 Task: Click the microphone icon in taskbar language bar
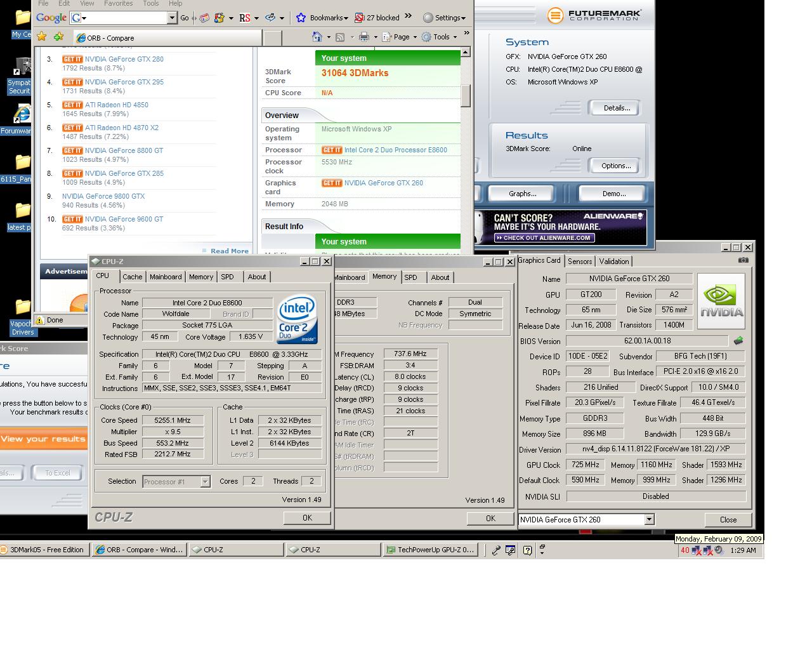pyautogui.click(x=495, y=550)
